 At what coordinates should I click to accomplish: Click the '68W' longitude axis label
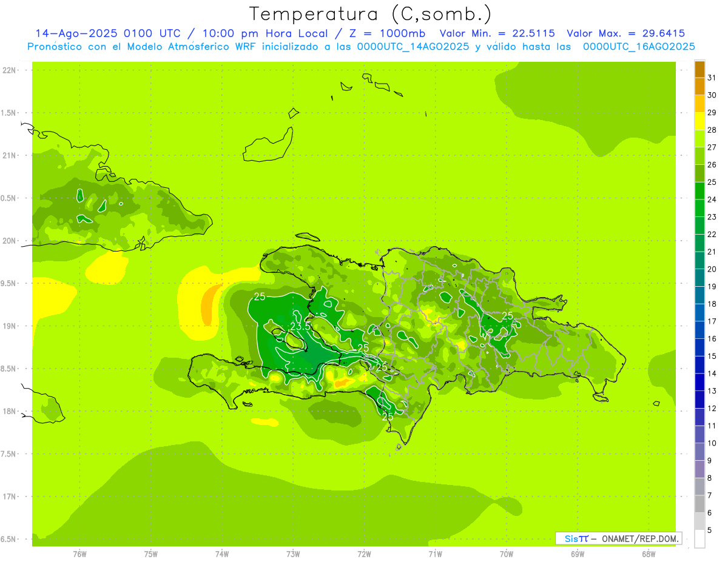tap(649, 554)
